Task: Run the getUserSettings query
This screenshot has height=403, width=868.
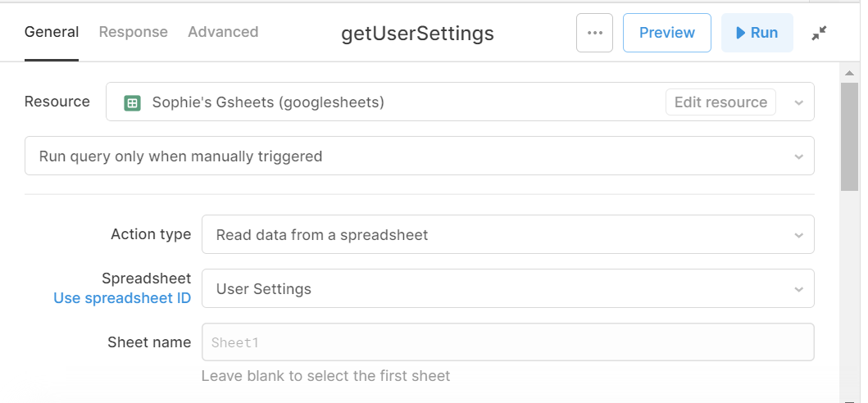Action: click(757, 33)
